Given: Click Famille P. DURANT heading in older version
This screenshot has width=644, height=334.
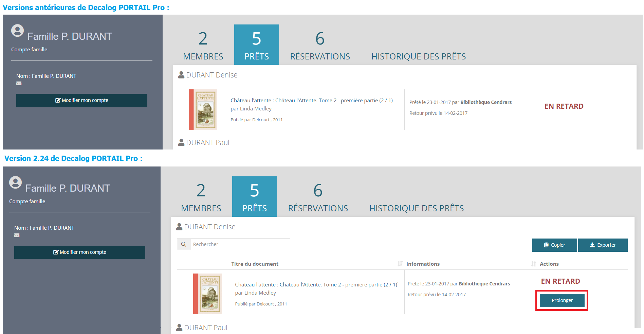Looking at the screenshot, I should click(70, 36).
